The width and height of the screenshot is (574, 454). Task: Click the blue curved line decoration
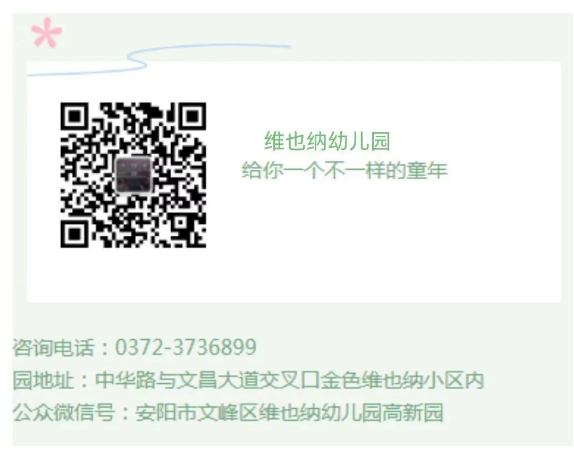(x=159, y=59)
